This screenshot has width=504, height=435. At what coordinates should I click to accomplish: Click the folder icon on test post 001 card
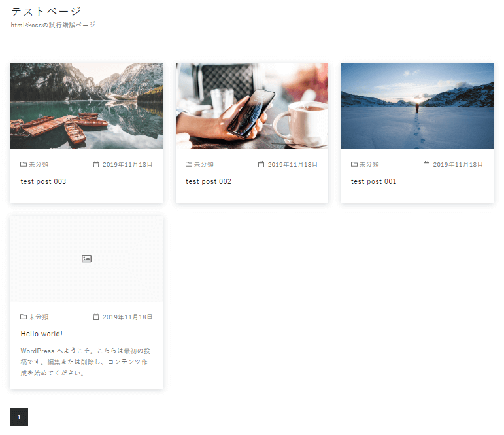[x=354, y=164]
